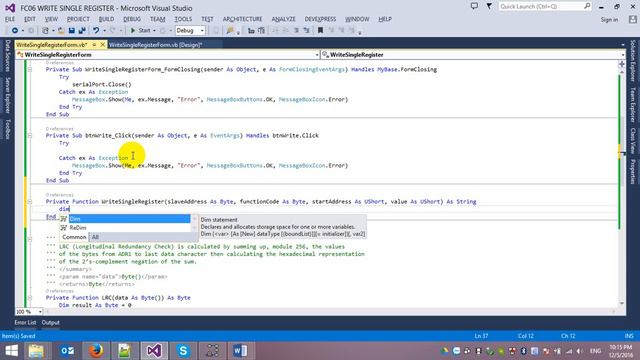
Task: Collapse the btnWrite_Click sub outline
Action: [x=30, y=136]
